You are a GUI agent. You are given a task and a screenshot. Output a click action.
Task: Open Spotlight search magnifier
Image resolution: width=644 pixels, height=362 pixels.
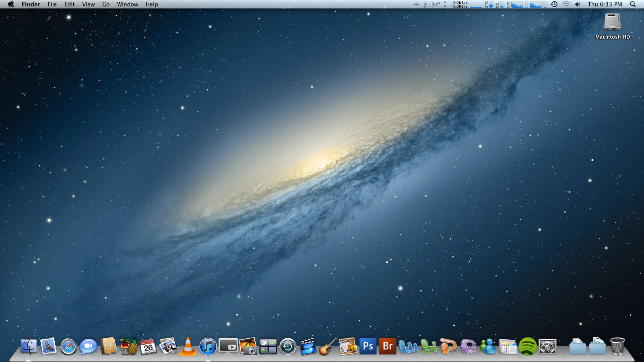pos(633,4)
